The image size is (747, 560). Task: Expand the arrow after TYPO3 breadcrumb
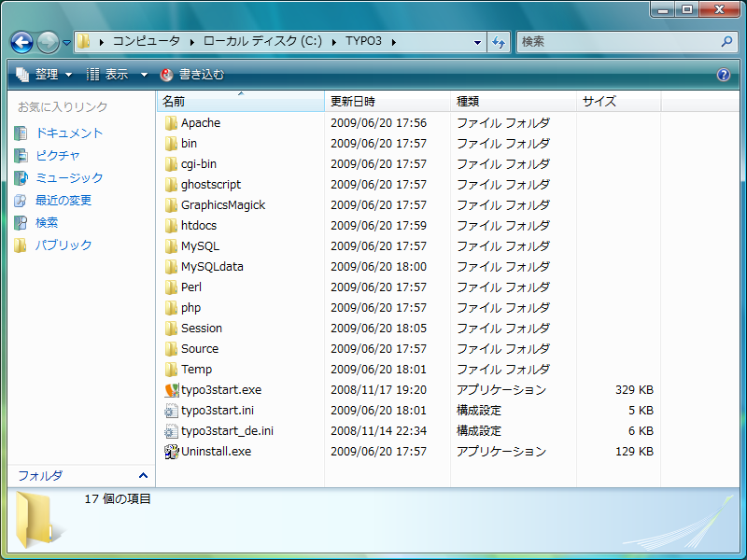pyautogui.click(x=394, y=42)
